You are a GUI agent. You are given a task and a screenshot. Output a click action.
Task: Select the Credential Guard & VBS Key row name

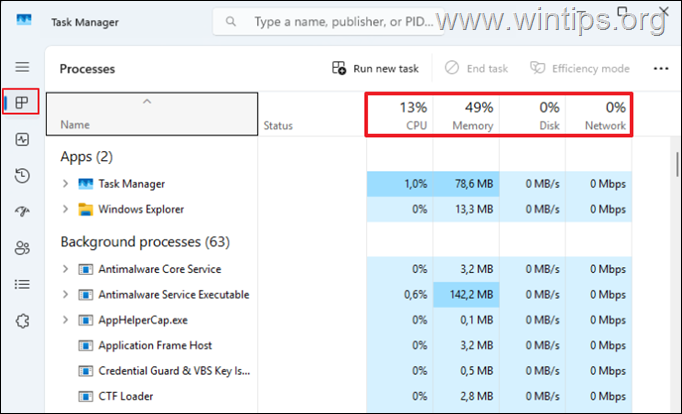[x=174, y=371]
